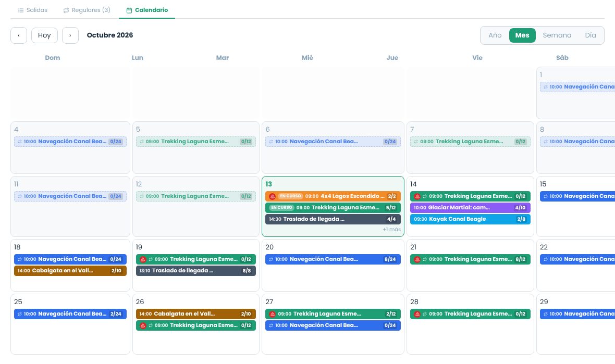Open day 27 Navegación Canal Beagle 0/24 event
The image size is (615, 364).
click(333, 325)
